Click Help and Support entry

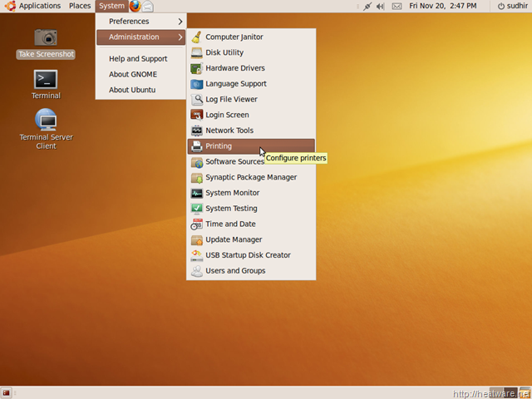coord(138,59)
